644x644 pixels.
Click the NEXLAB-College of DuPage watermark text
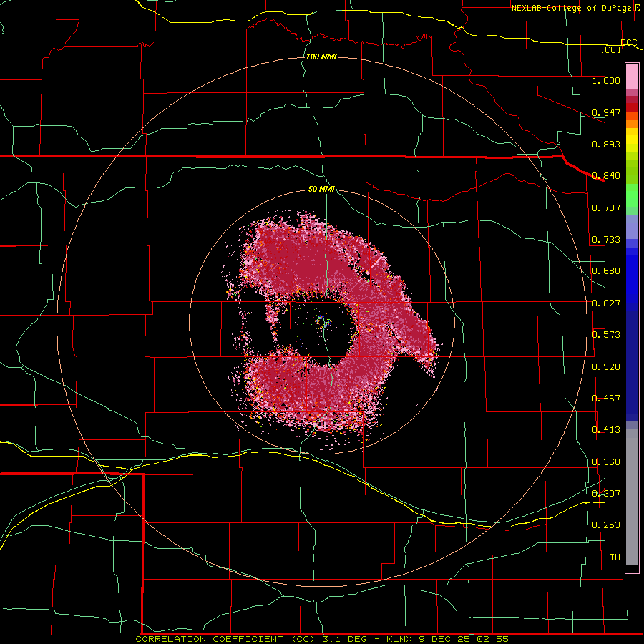click(x=575, y=8)
